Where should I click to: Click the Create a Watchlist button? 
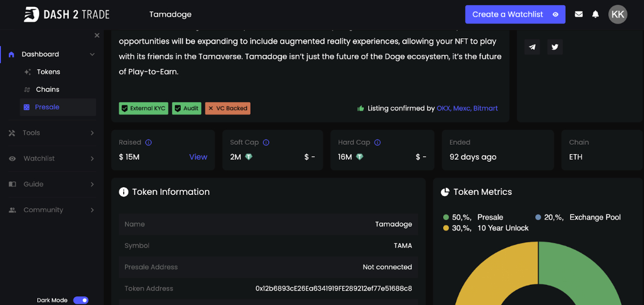click(x=515, y=14)
